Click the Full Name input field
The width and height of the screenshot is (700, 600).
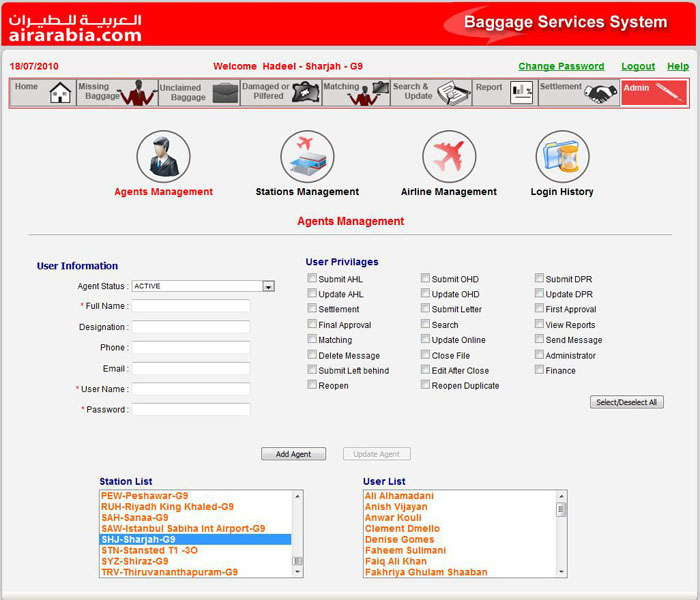[191, 306]
